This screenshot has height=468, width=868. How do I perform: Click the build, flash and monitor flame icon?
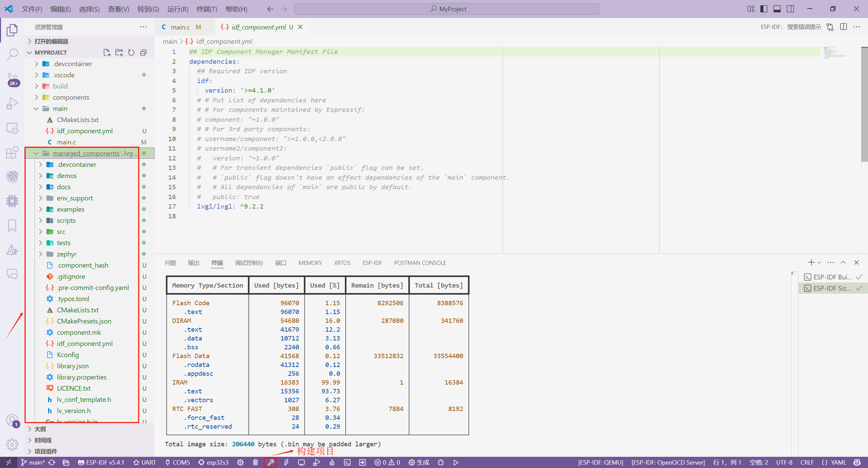[x=332, y=462]
